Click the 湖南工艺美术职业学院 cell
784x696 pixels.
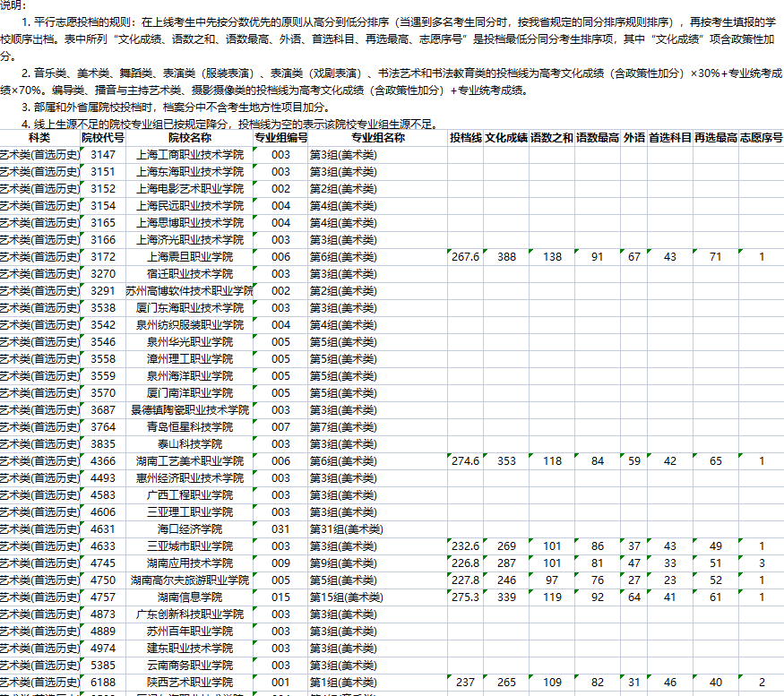coord(189,461)
